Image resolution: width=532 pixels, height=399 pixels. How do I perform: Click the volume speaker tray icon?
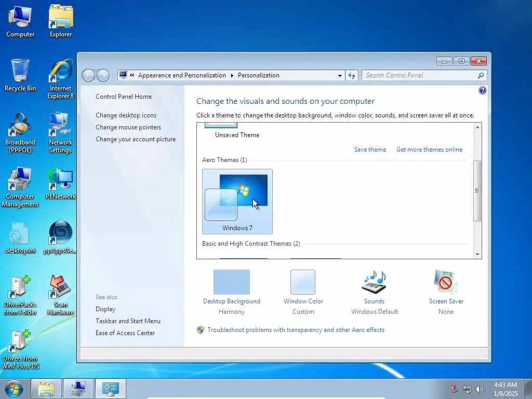pyautogui.click(x=480, y=389)
